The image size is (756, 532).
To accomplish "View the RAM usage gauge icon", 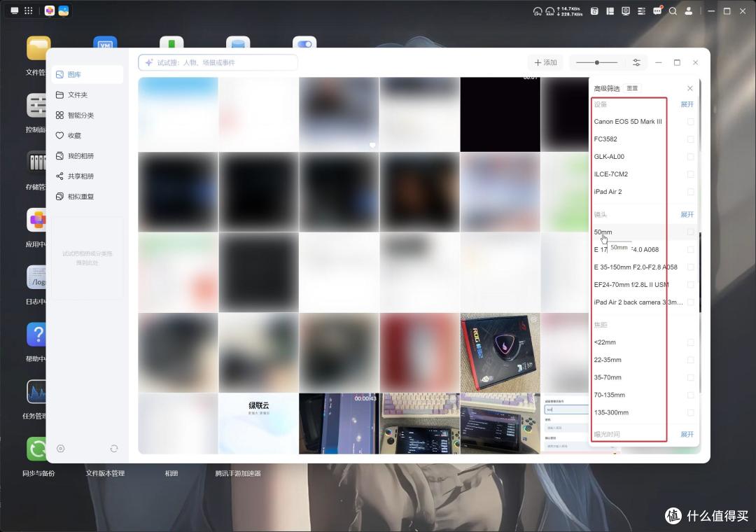I will click(549, 11).
